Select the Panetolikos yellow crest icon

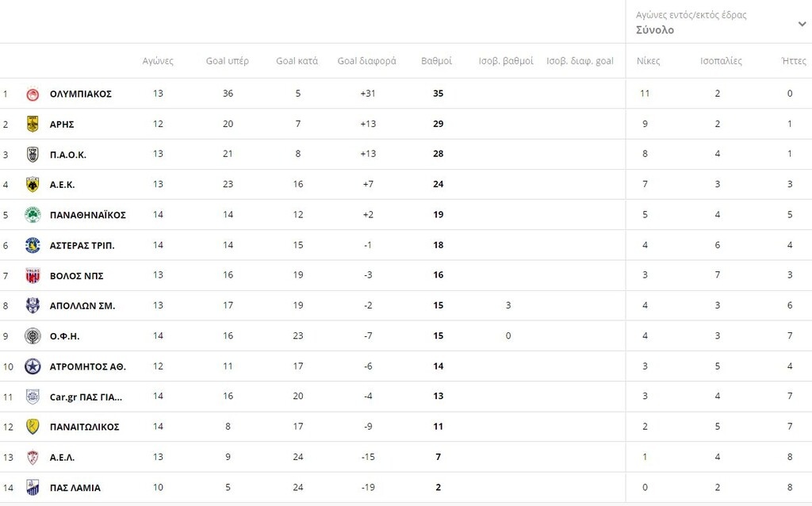(x=33, y=427)
